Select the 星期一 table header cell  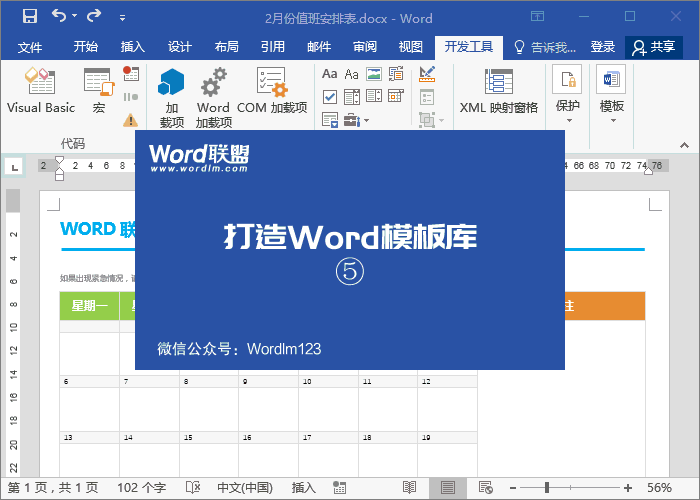(89, 306)
